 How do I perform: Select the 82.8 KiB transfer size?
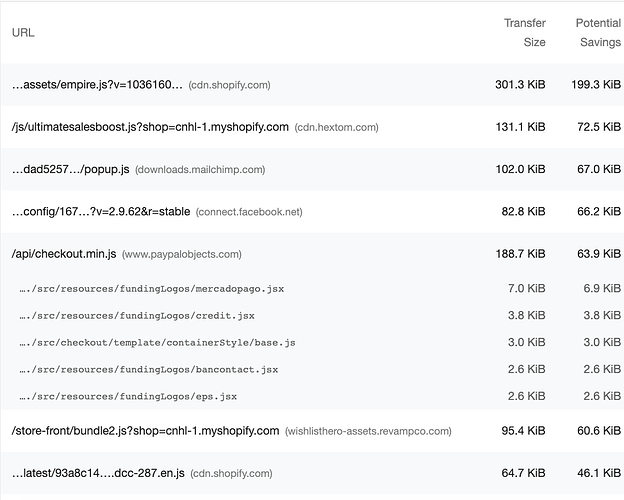[x=523, y=211]
